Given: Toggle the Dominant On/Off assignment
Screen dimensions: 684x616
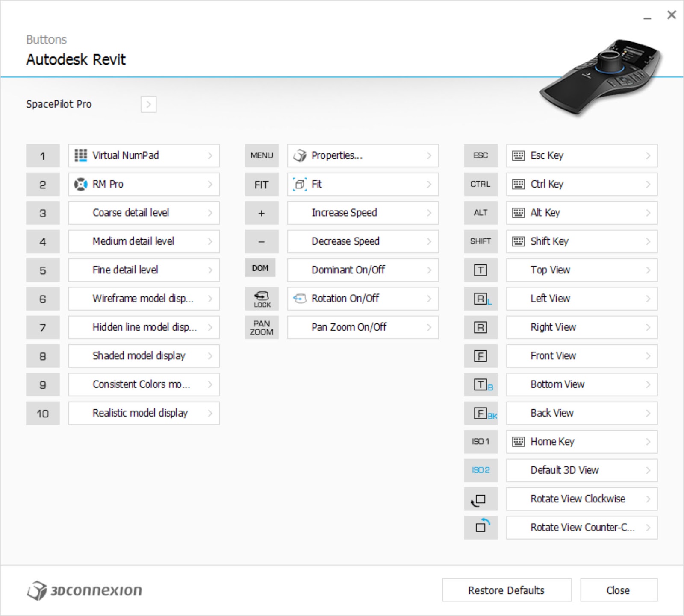Looking at the screenshot, I should 362,270.
